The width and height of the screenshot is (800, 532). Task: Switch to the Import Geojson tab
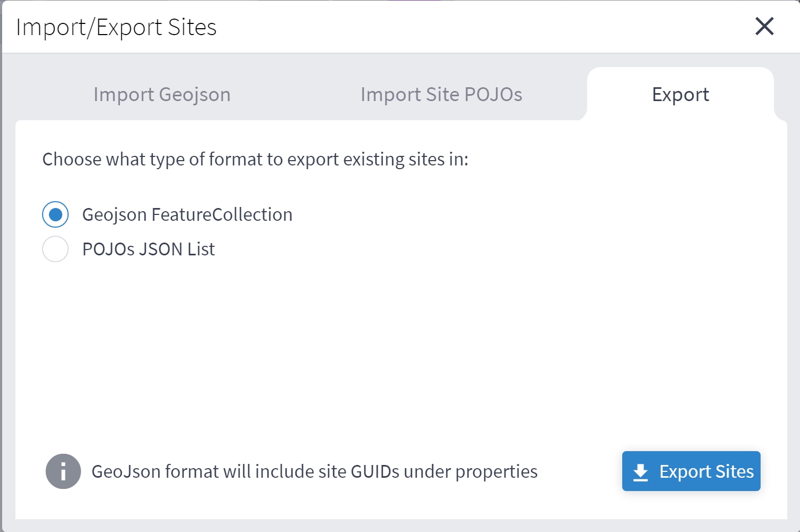click(x=162, y=94)
